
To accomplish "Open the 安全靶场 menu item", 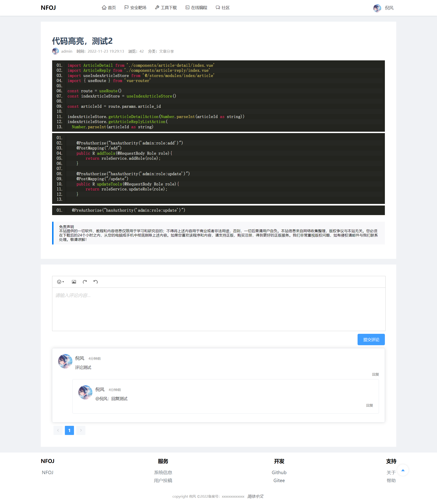I will [x=135, y=8].
